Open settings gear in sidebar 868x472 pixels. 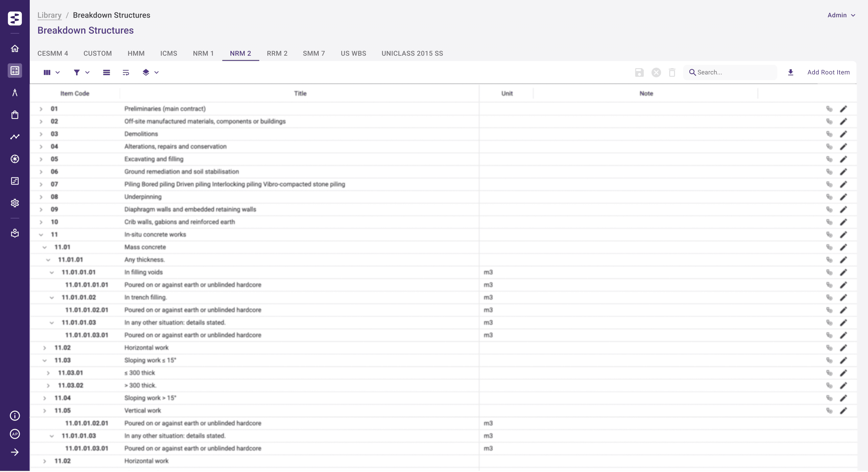pyautogui.click(x=15, y=203)
